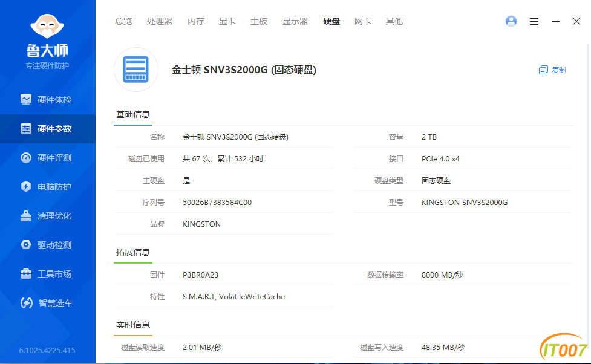Image resolution: width=591 pixels, height=364 pixels.
Task: Click disk read speed 2.01 MB/秒
Action: tap(202, 348)
